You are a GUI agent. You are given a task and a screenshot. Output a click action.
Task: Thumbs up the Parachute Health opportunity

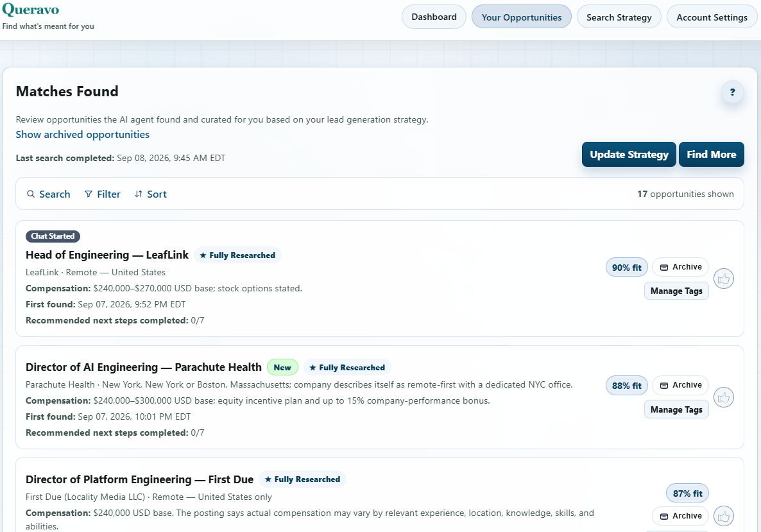724,397
